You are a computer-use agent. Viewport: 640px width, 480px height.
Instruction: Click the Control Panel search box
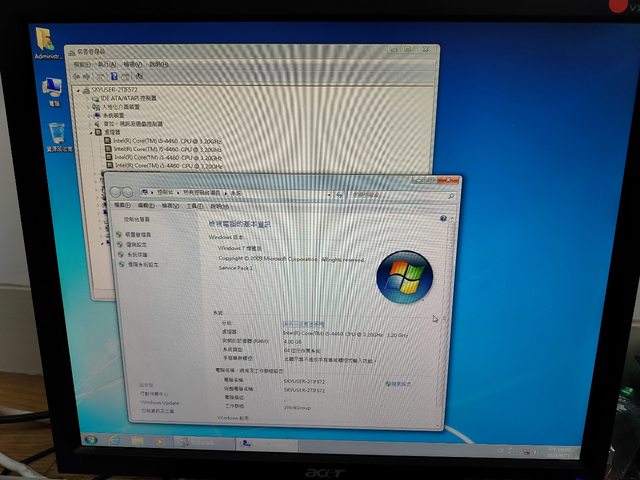[410, 192]
